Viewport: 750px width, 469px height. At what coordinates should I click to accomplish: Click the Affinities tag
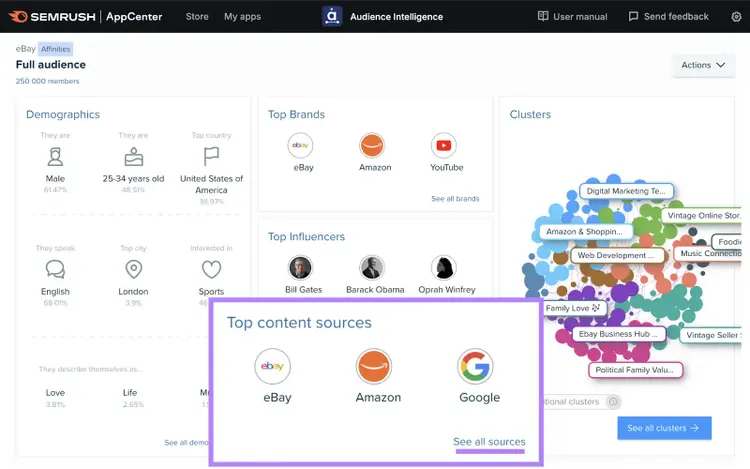tap(55, 49)
